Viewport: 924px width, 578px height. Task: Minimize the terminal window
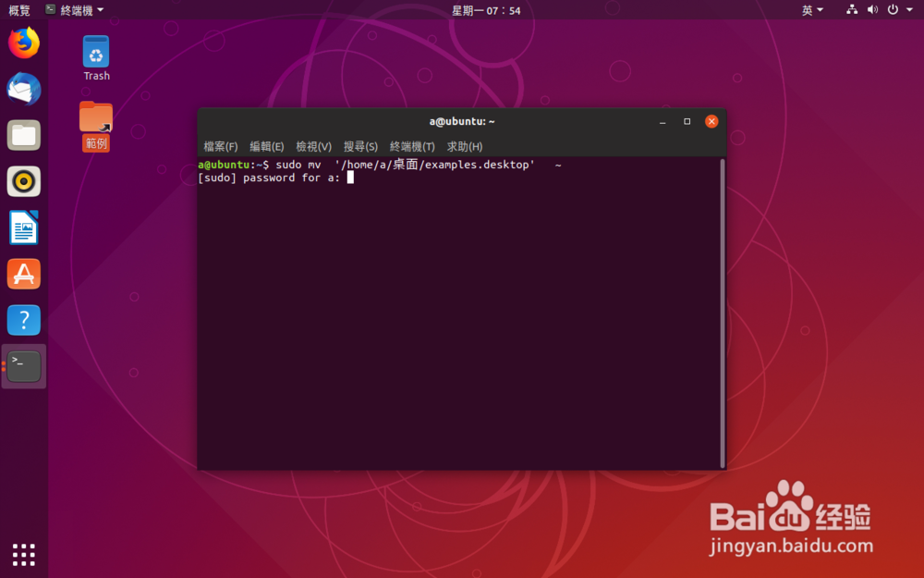[663, 121]
